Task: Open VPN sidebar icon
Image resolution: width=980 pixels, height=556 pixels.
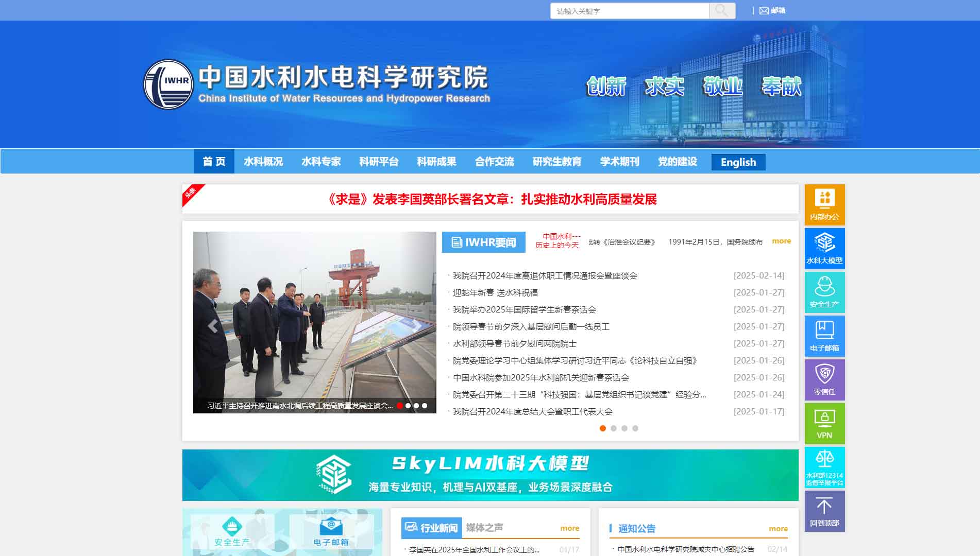Action: tap(824, 423)
